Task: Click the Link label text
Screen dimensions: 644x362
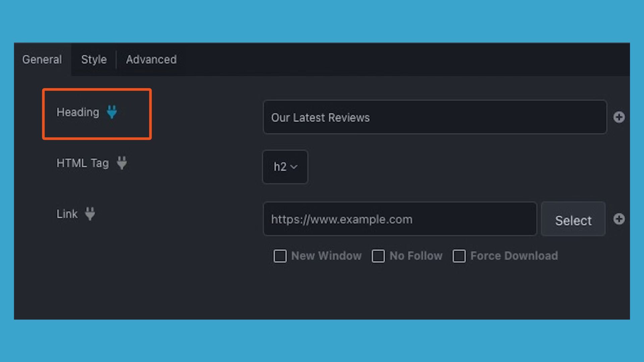Action: tap(67, 214)
